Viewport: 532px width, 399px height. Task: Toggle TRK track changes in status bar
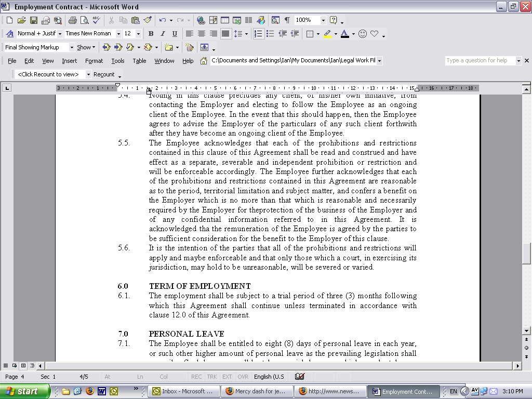211,377
